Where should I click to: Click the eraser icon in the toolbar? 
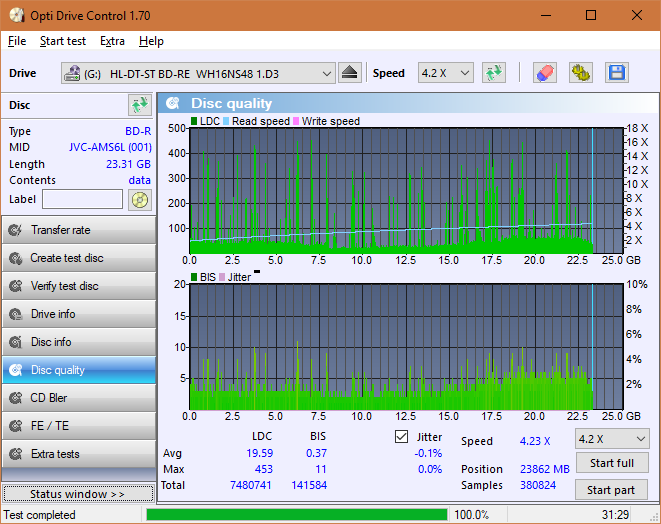pyautogui.click(x=545, y=73)
